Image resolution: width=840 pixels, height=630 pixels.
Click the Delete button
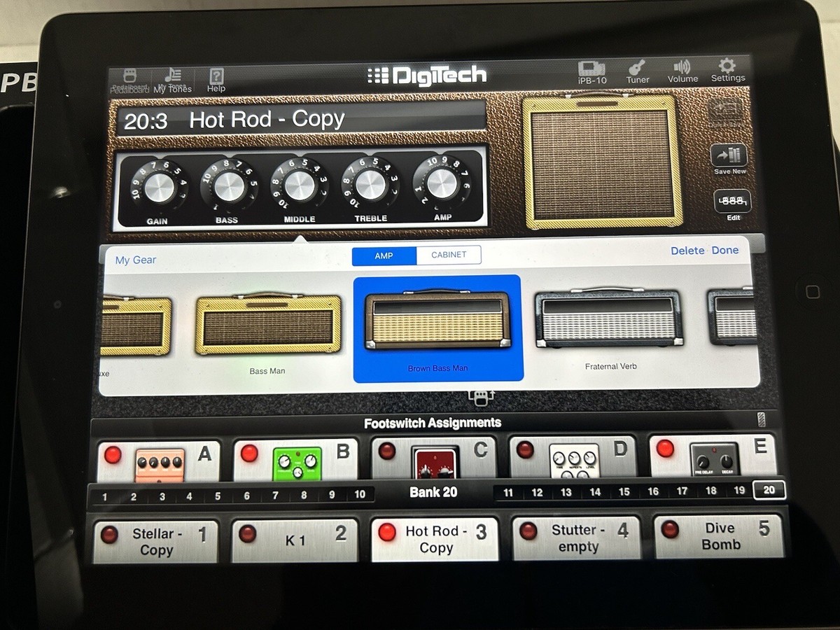(687, 251)
